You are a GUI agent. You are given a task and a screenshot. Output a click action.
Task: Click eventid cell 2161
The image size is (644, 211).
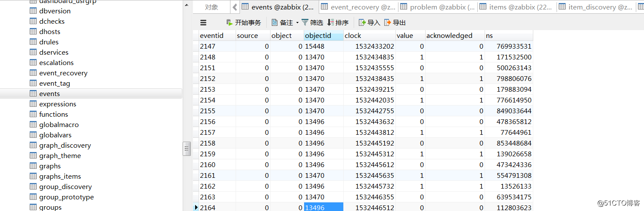pyautogui.click(x=217, y=175)
